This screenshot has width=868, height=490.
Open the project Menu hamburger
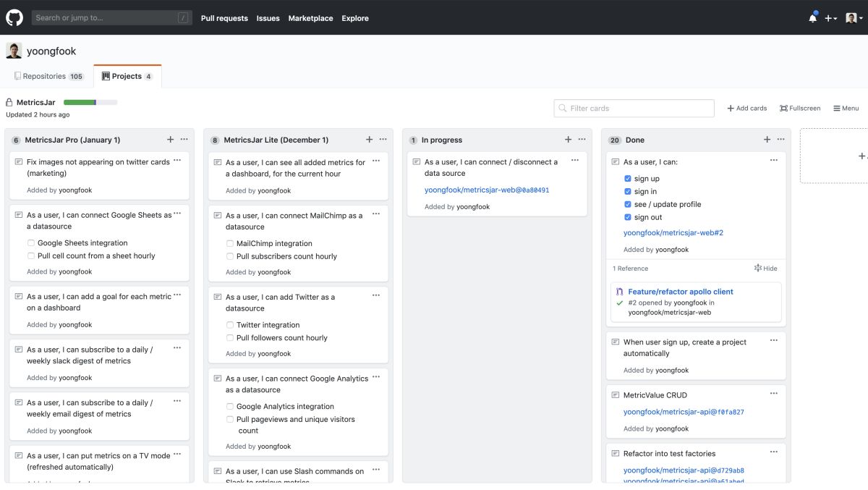point(837,109)
